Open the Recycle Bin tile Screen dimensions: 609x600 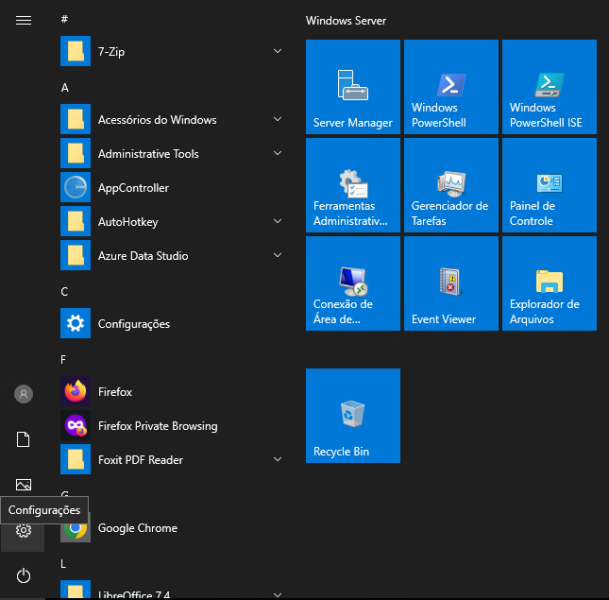pyautogui.click(x=353, y=416)
